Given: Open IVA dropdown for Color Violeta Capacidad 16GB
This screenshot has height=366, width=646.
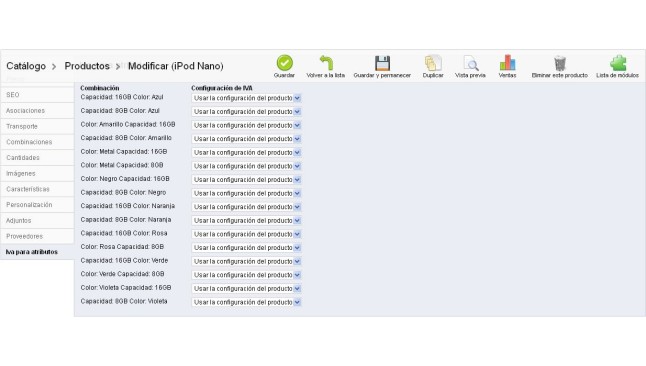Looking at the screenshot, I should coord(246,289).
